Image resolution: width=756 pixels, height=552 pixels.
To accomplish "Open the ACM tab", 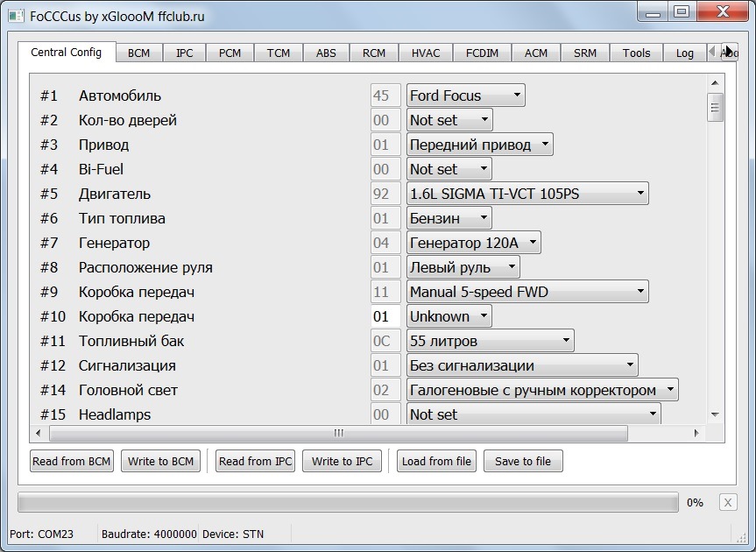I will point(536,53).
